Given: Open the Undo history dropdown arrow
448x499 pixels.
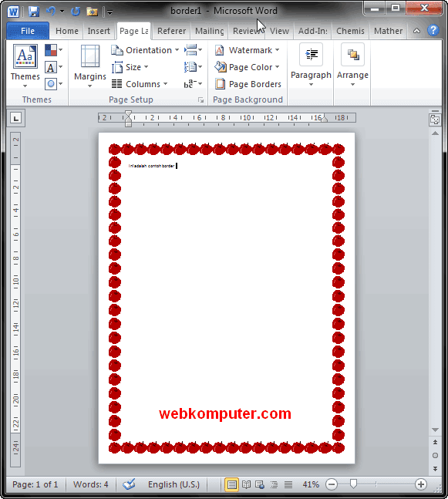Looking at the screenshot, I should point(62,12).
